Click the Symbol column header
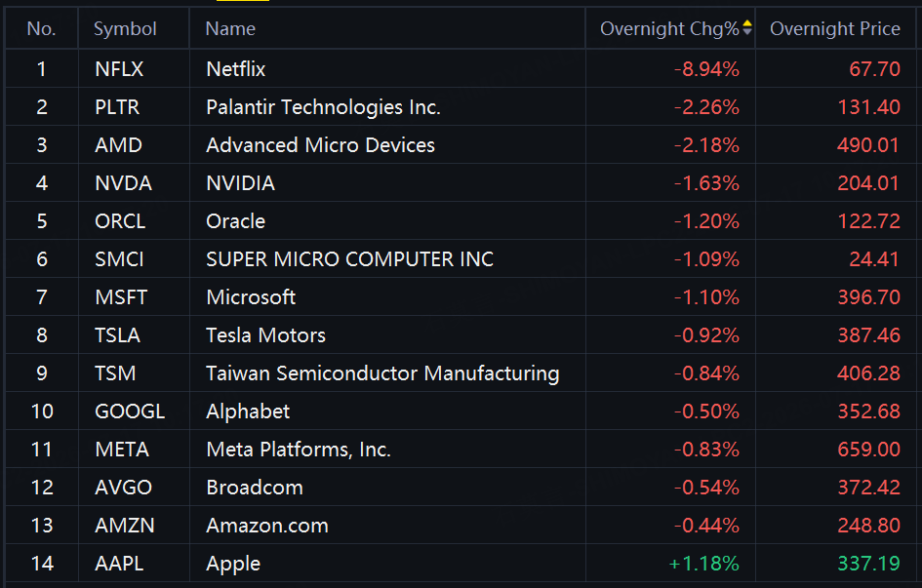Screen dimensions: 922x588 [x=125, y=29]
